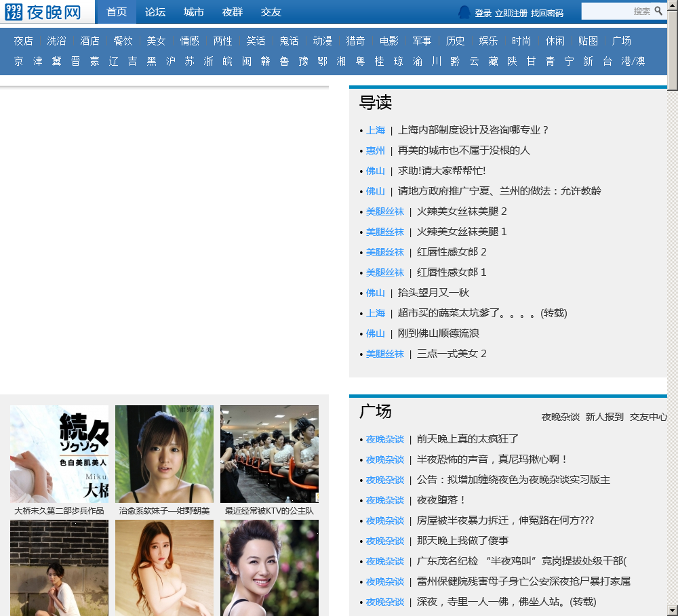Click caption 大桥未久第二部步兵作品
The height and width of the screenshot is (616, 678).
(59, 511)
